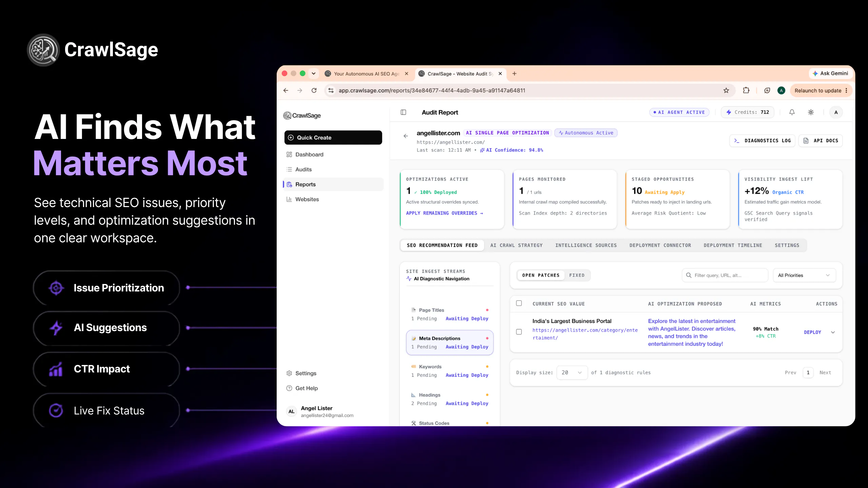Click Quick Create button
Viewport: 868px width, 488px height.
point(333,138)
